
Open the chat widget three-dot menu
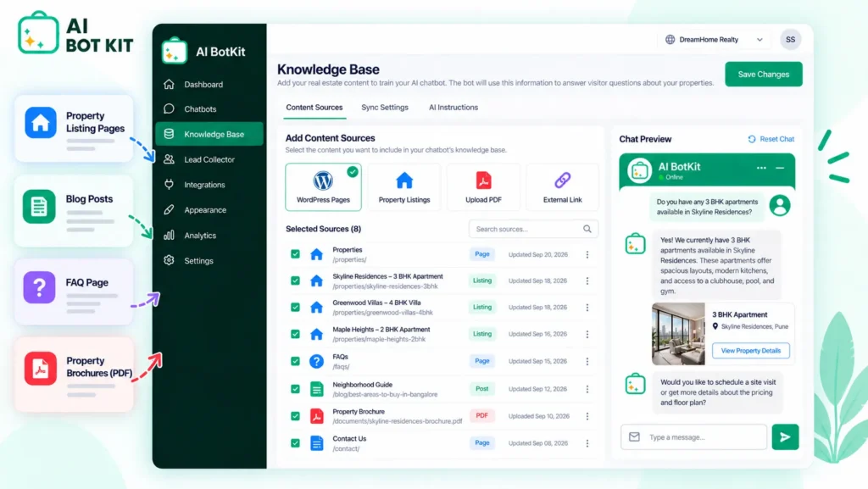click(x=762, y=168)
